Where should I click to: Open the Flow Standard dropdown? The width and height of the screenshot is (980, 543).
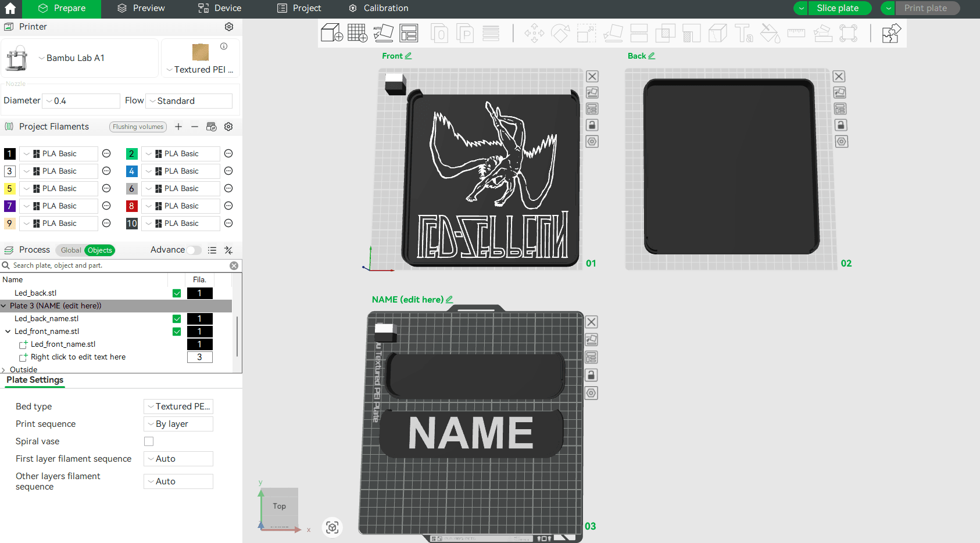189,101
